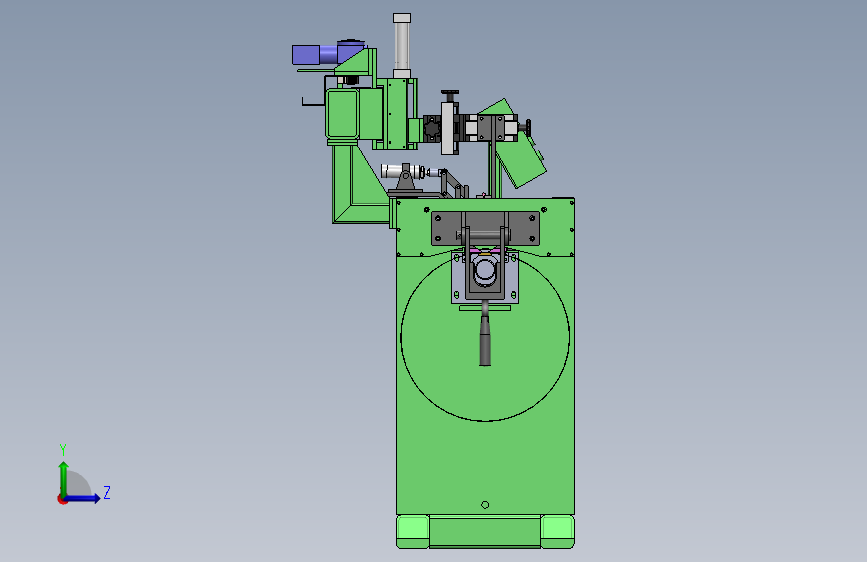
Task: Select the gray vertical pneumatic cylinder on top
Action: pyautogui.click(x=402, y=46)
